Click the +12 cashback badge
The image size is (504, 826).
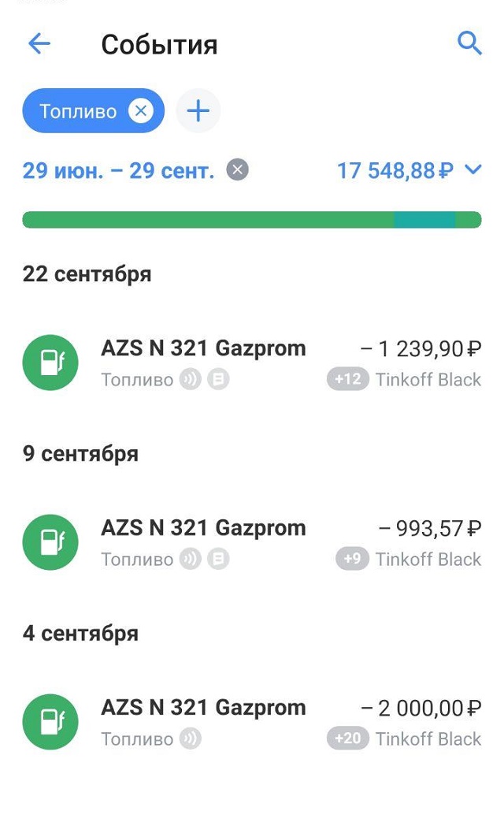click(x=348, y=379)
